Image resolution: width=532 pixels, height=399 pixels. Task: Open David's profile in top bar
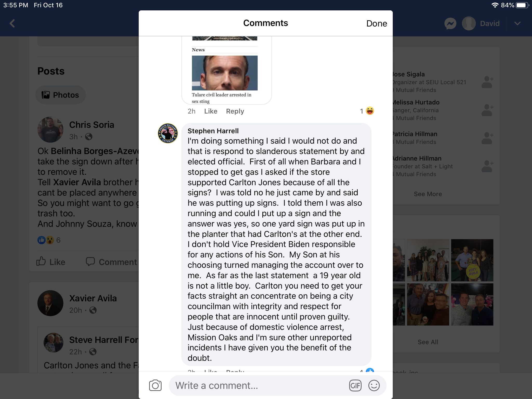[481, 23]
